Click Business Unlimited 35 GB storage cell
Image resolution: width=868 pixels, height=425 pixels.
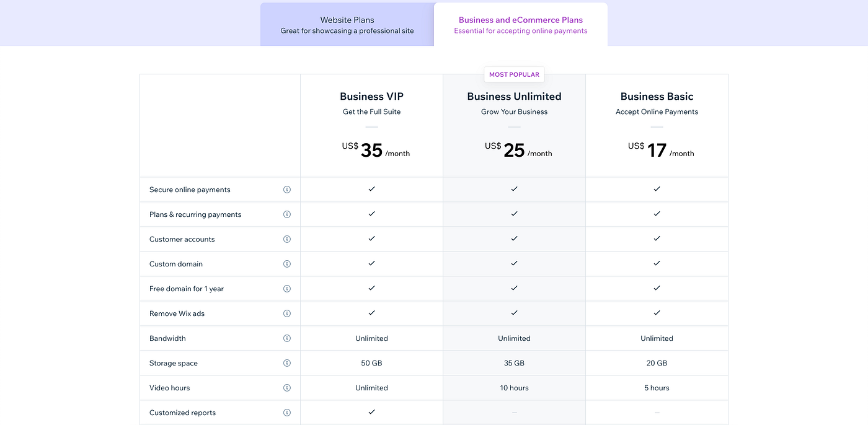[514, 363]
